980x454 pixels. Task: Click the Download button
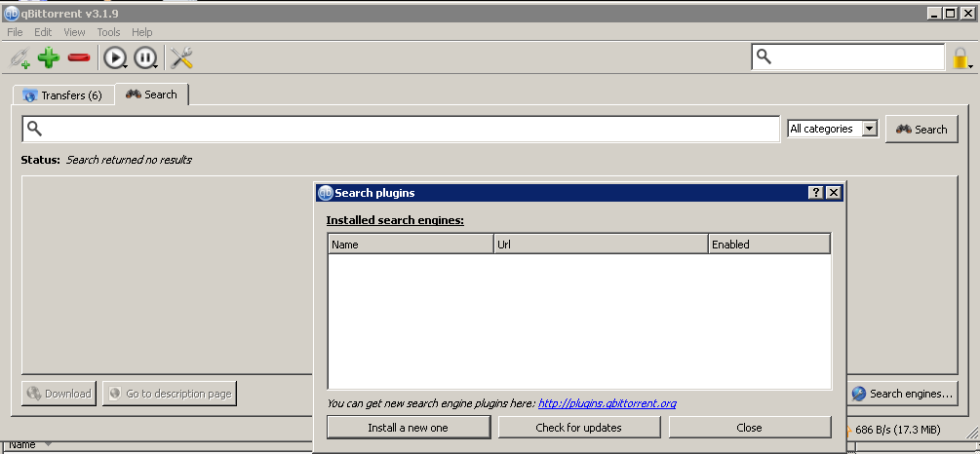coord(59,394)
